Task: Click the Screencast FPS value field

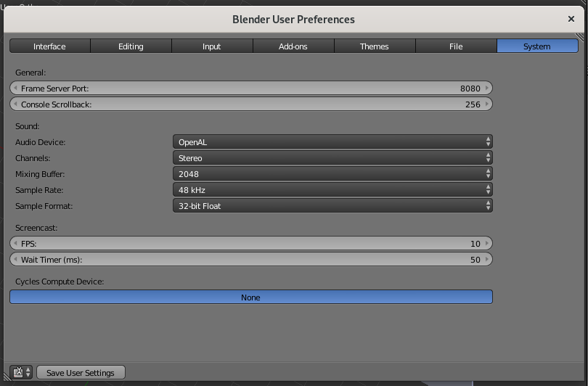Action: [x=251, y=243]
